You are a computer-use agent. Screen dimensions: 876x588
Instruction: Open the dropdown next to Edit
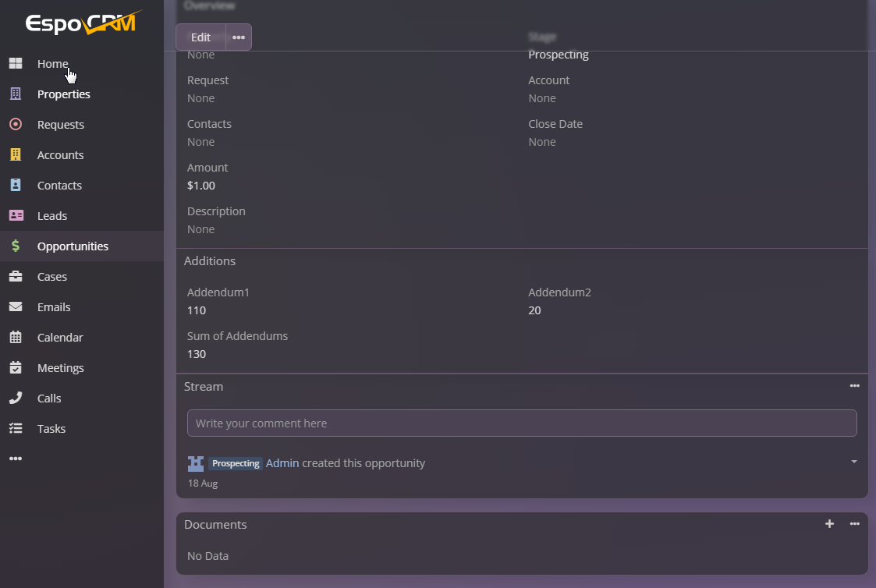click(x=239, y=37)
